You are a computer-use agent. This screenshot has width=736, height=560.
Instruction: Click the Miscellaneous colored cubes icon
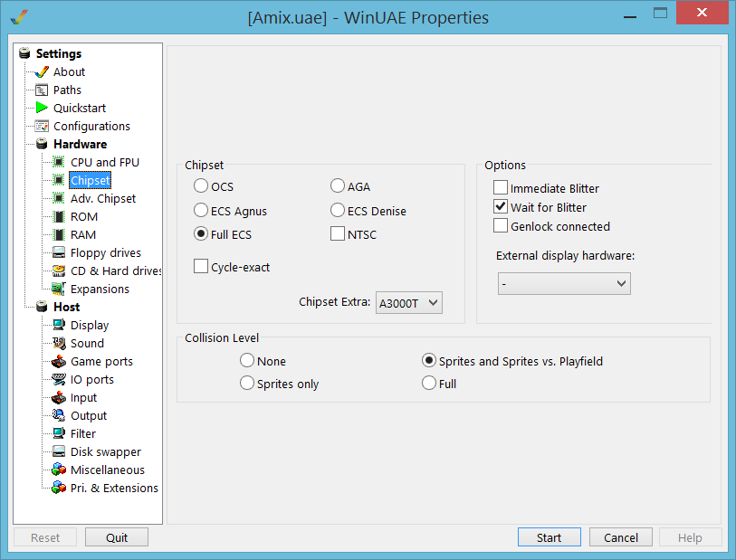(x=59, y=470)
